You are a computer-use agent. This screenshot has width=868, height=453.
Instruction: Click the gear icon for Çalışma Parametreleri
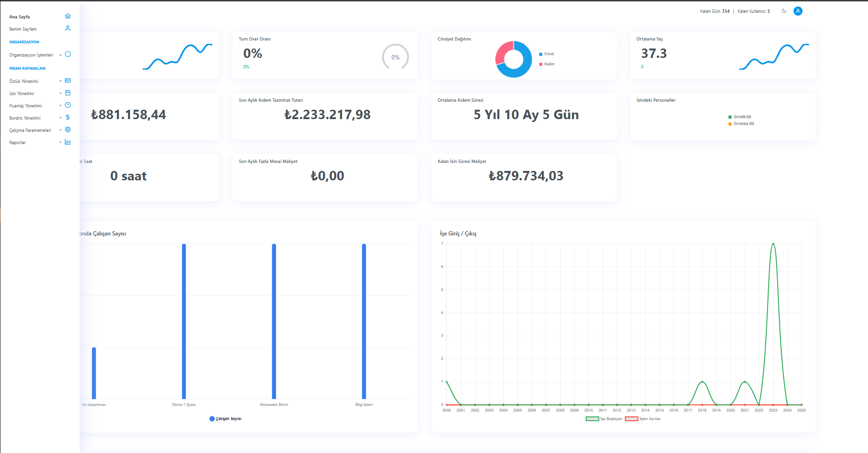68,129
